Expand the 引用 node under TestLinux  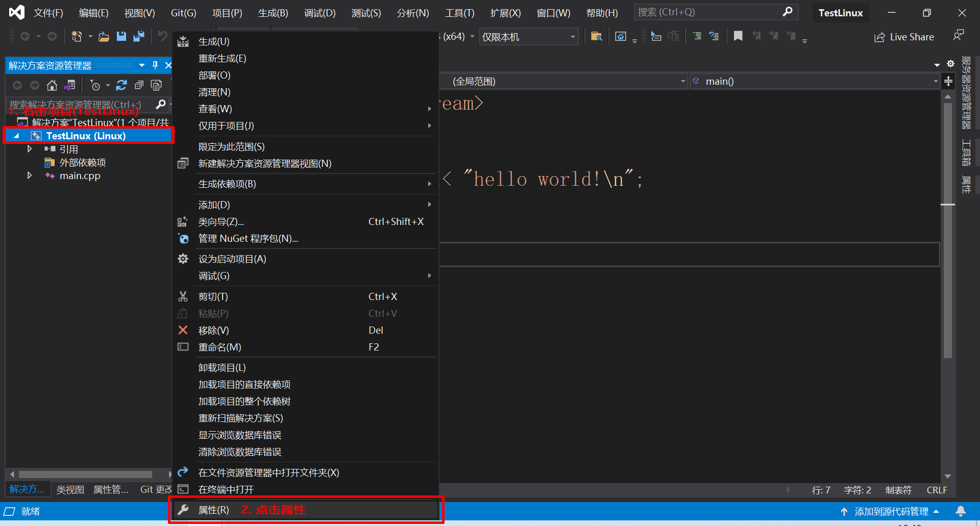coord(29,148)
